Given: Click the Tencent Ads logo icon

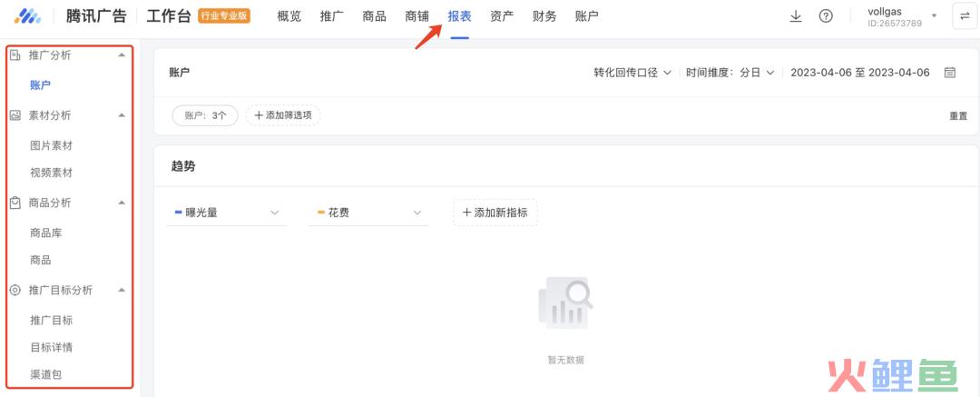Looking at the screenshot, I should [x=27, y=16].
